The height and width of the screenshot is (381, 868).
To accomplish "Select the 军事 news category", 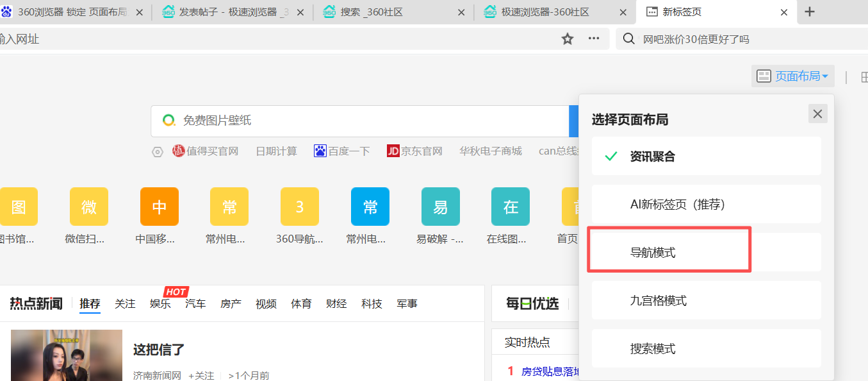I will [x=407, y=303].
